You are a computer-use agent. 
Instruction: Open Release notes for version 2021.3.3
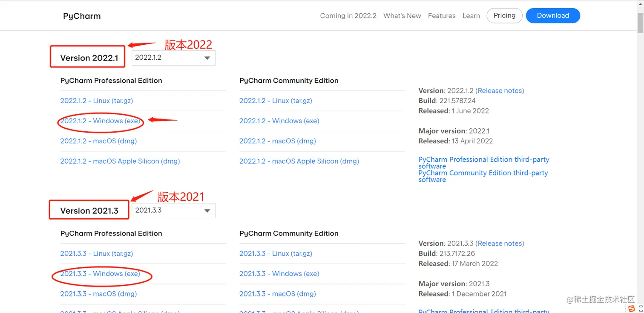tap(500, 243)
